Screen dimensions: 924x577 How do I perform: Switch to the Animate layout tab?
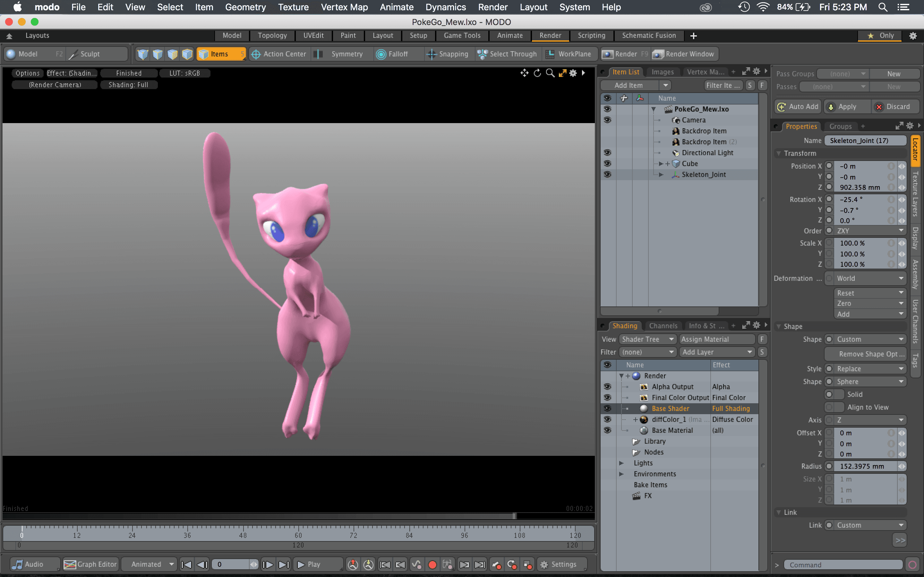tap(509, 36)
